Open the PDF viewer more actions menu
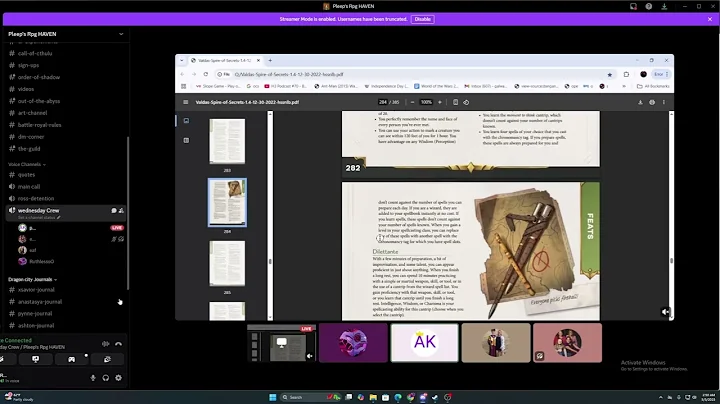The width and height of the screenshot is (720, 404). [x=664, y=102]
